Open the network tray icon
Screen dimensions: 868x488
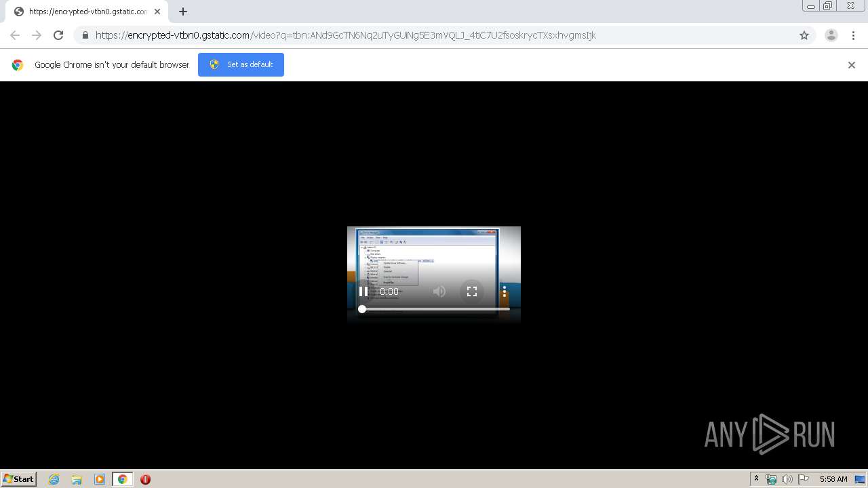click(771, 479)
